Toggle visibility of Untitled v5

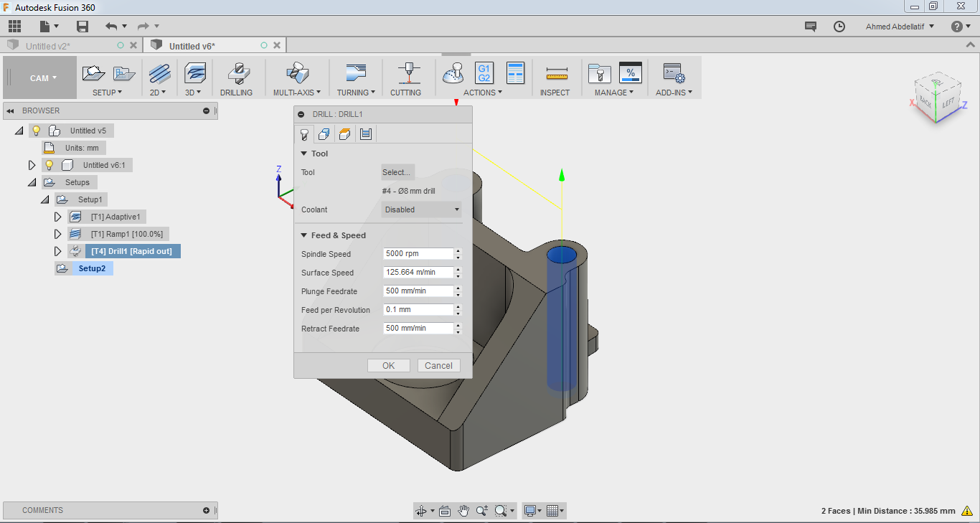tap(37, 131)
